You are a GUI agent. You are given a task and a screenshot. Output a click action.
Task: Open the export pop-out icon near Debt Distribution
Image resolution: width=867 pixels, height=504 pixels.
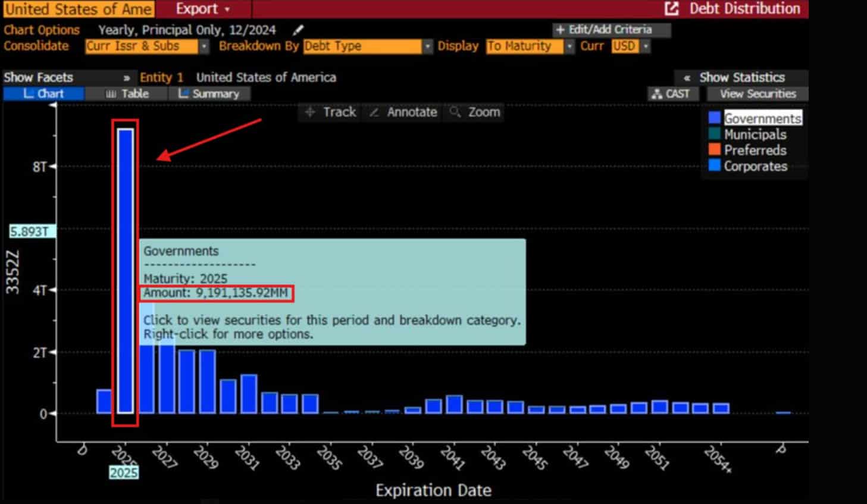(x=671, y=9)
